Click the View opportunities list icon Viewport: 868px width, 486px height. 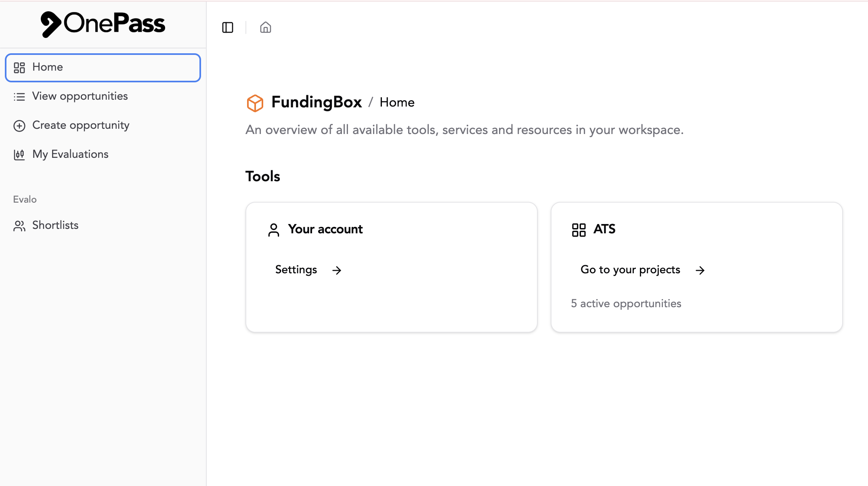19,96
